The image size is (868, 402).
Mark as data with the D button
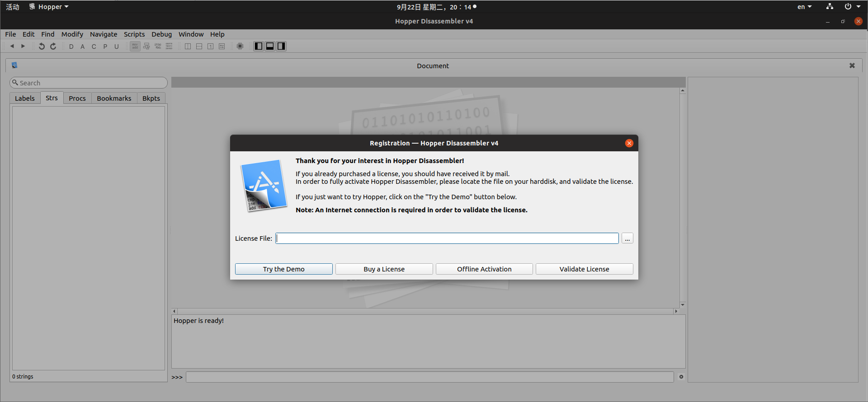pos(71,47)
